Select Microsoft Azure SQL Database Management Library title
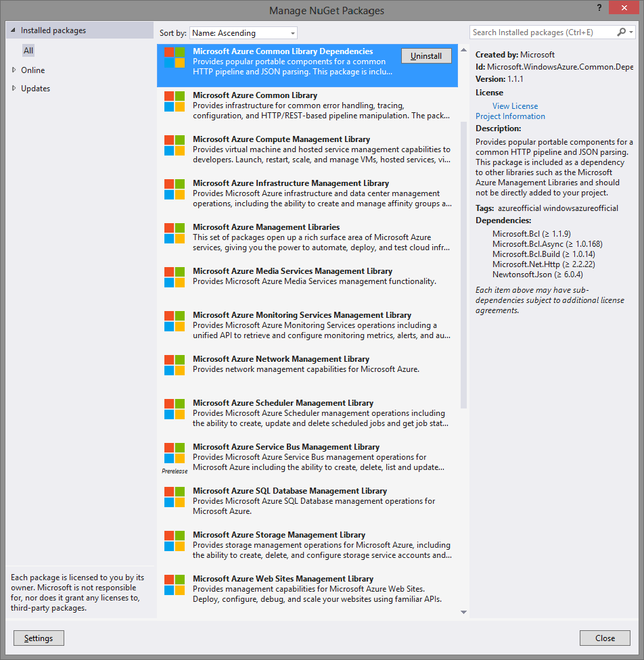644x660 pixels. coord(290,491)
